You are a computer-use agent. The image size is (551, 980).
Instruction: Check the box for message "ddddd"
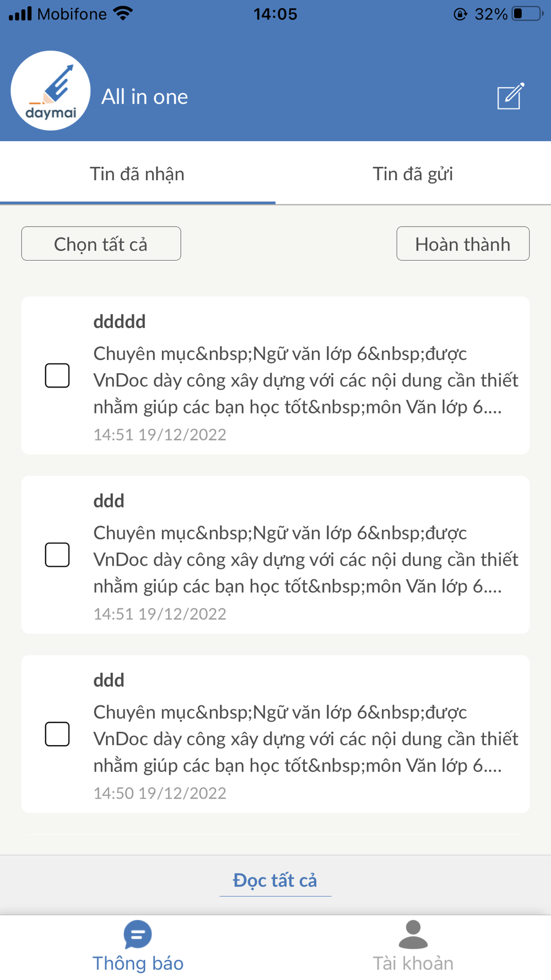[x=57, y=375]
